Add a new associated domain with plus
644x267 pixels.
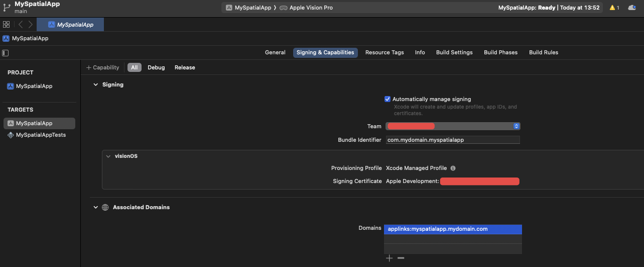(390, 258)
